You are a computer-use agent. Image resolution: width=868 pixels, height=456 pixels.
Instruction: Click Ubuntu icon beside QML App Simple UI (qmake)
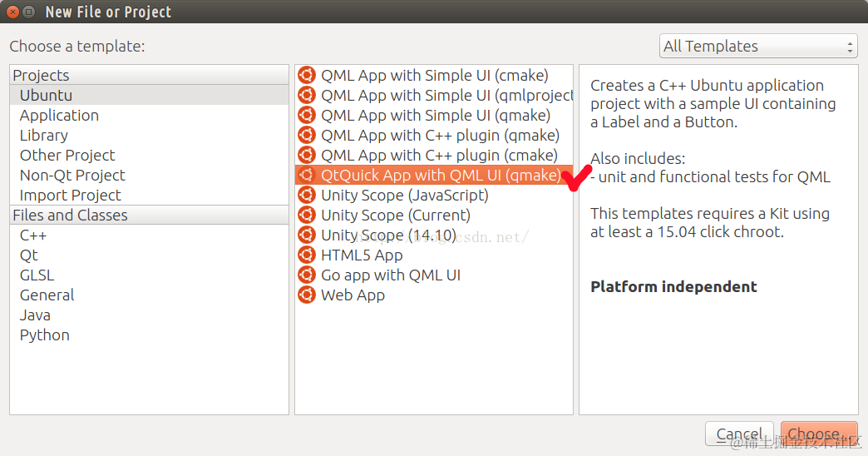pyautogui.click(x=307, y=115)
